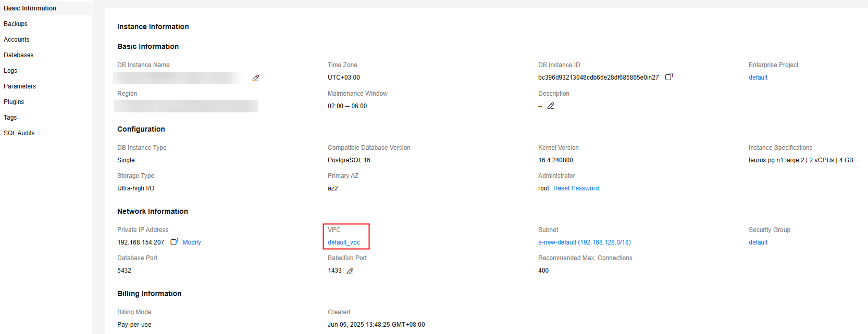Click the database port 5432

[125, 271]
